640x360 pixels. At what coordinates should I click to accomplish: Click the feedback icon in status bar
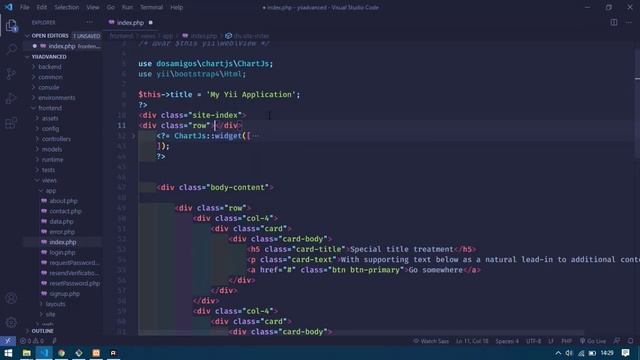coord(617,341)
